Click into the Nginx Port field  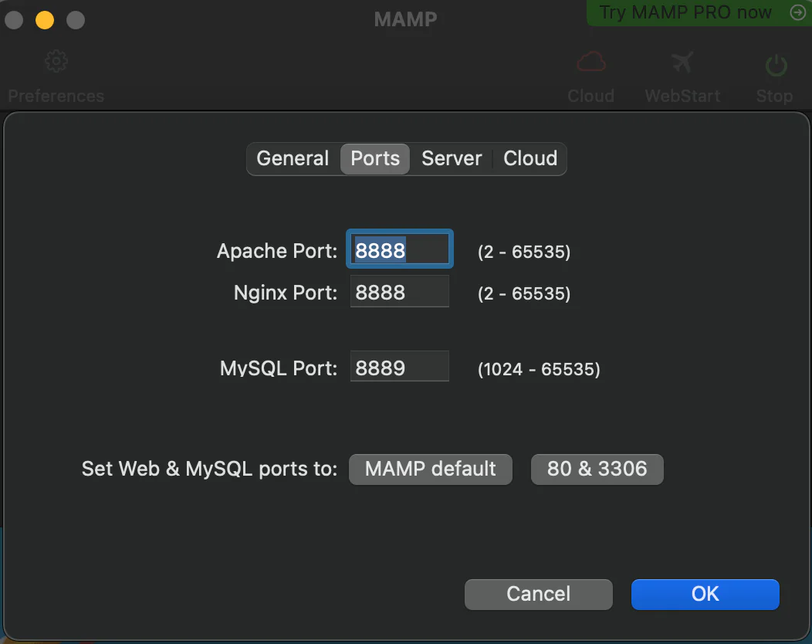(x=399, y=292)
